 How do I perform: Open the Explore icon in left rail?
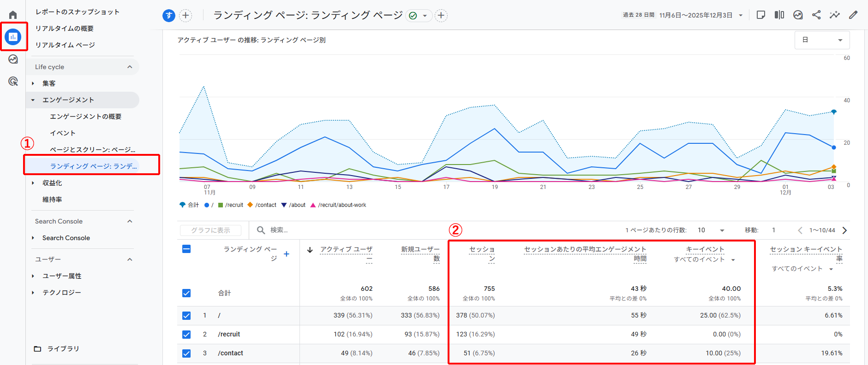point(13,59)
